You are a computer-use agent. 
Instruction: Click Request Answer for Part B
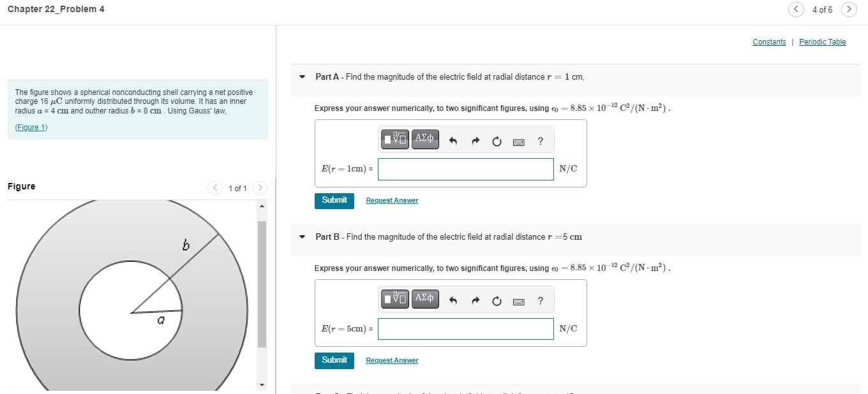click(392, 360)
